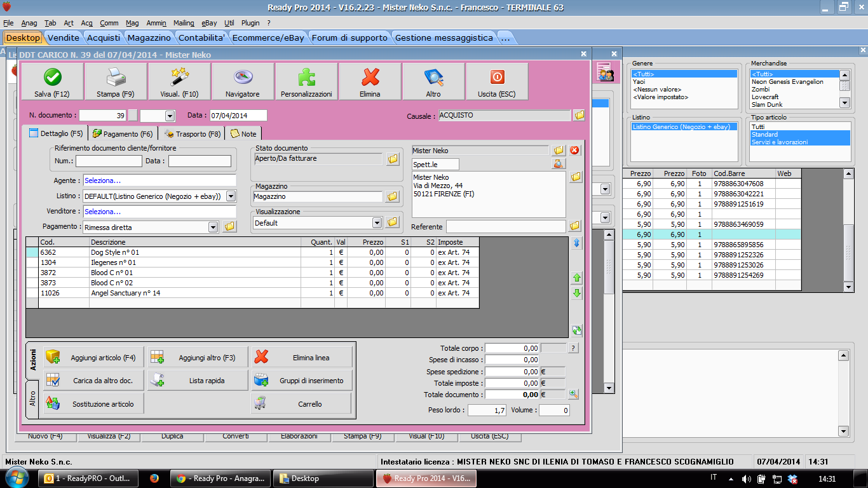Click the folder icon next to Pagamento field
Viewport: 868px width, 488px height.
point(229,227)
